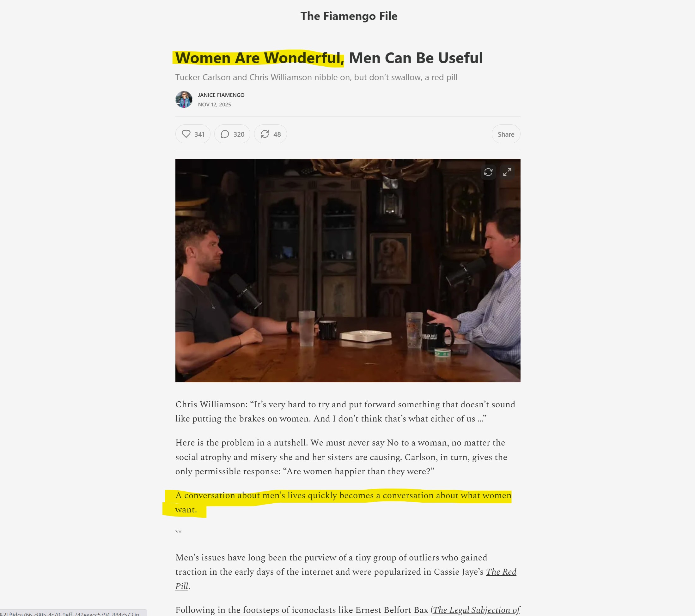695x616 pixels.
Task: Click the Share button
Action: tap(506, 134)
